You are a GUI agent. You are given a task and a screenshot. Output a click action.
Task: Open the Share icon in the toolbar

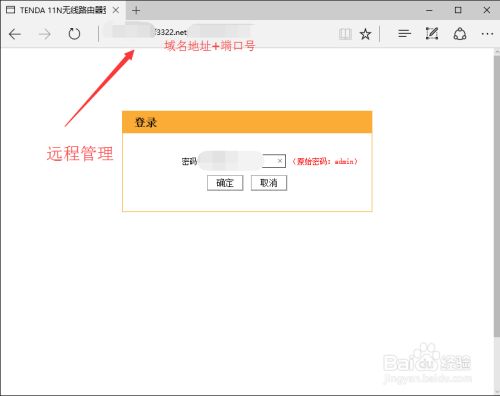pos(460,34)
